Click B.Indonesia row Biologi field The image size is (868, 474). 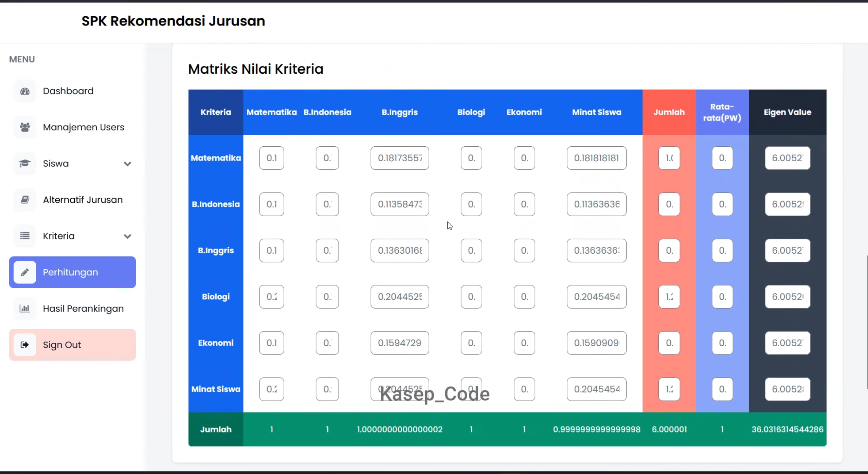(471, 204)
